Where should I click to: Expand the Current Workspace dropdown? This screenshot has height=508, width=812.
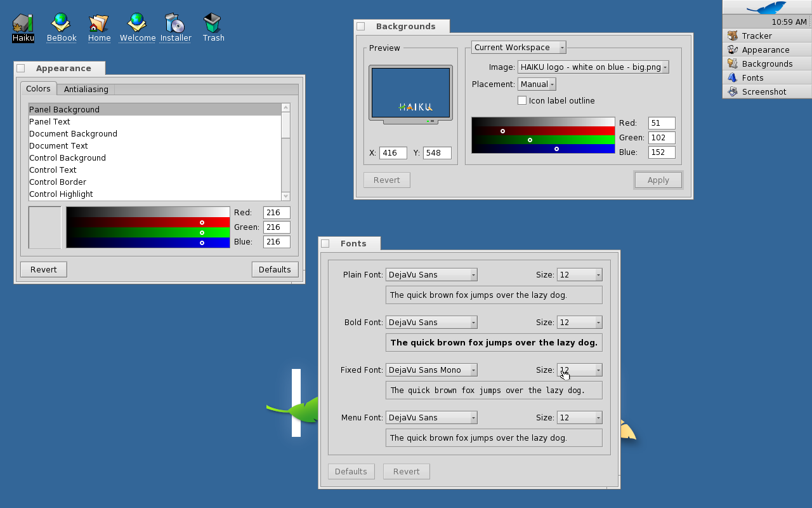coord(518,48)
